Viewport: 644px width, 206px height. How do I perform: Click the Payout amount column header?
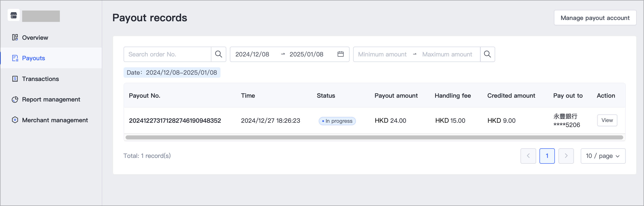[x=396, y=96]
